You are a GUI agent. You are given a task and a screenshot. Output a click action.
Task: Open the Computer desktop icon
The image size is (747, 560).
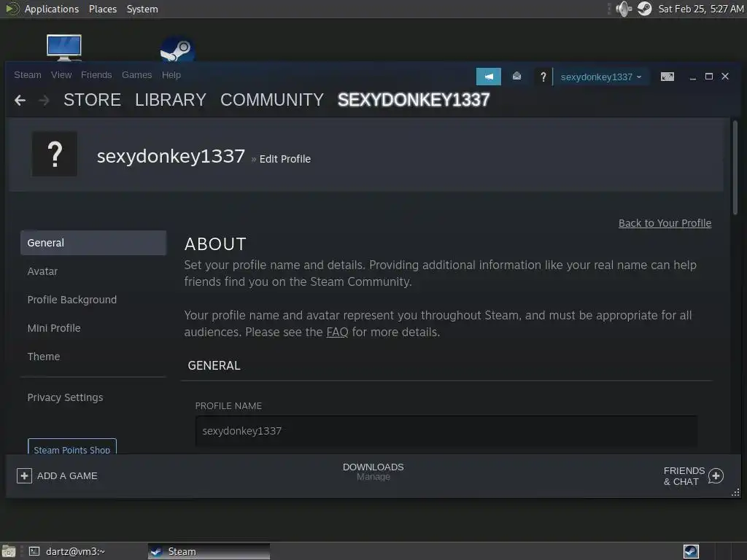pos(64,47)
